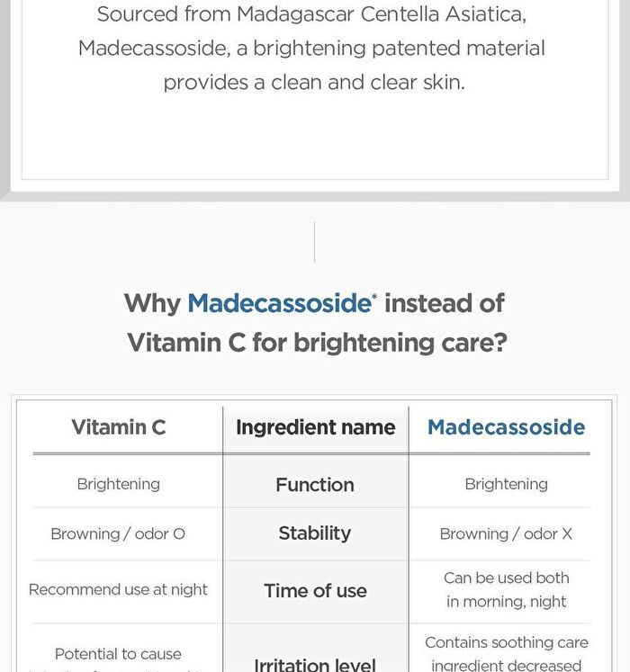
Task: Click the Browning / odor X cell
Action: point(506,534)
